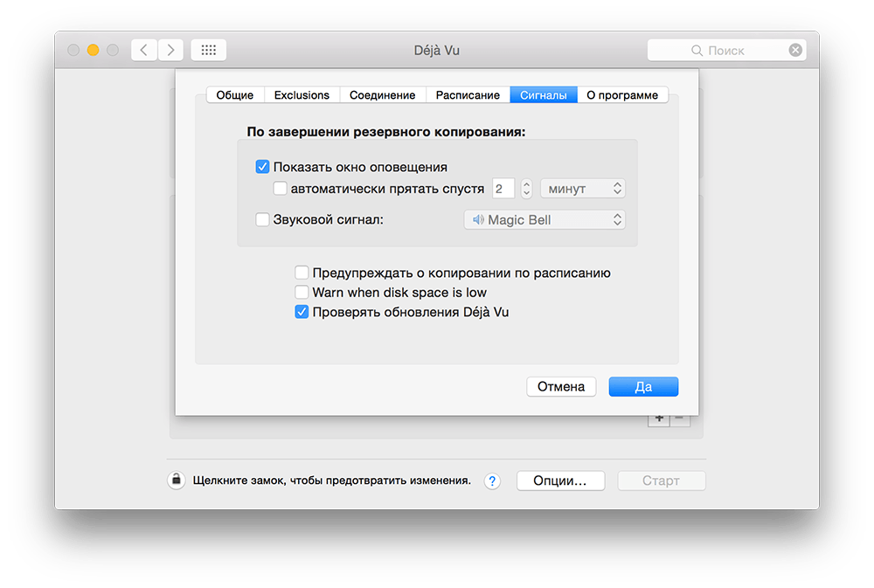This screenshot has height=588, width=874.
Task: Click the Опции… button
Action: click(x=561, y=481)
